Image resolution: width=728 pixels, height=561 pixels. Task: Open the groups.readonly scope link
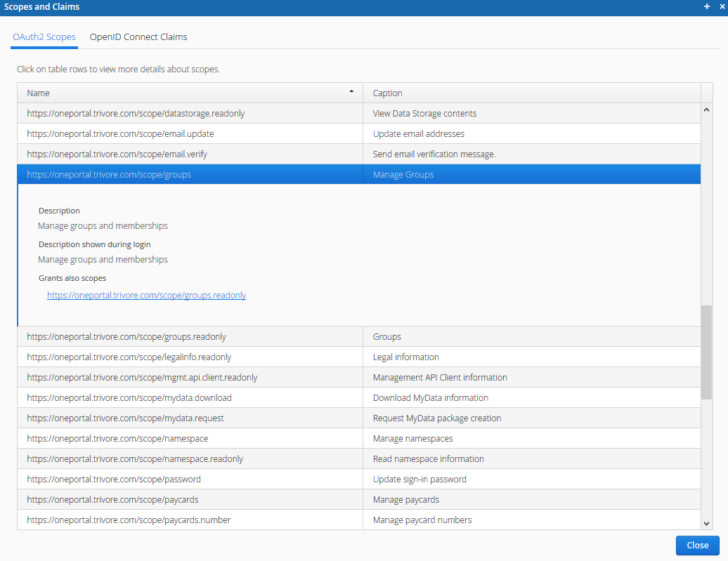pyautogui.click(x=146, y=296)
